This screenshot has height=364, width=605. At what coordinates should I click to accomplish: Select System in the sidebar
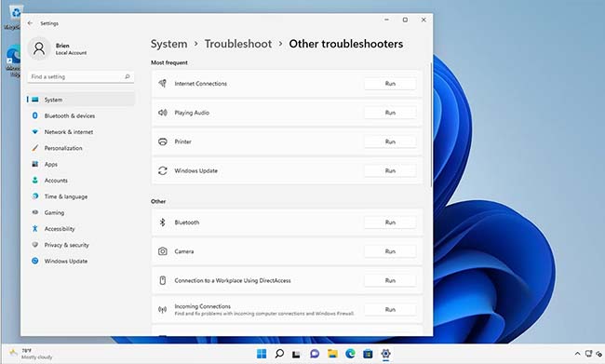[81, 100]
